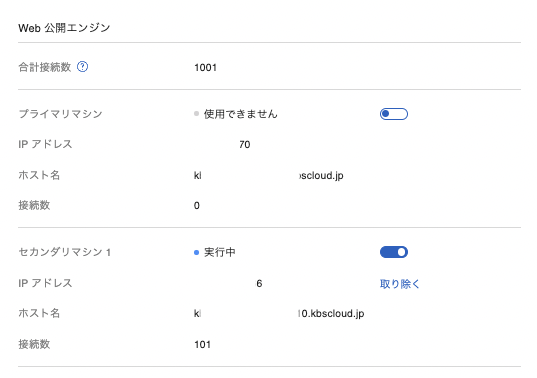Click the プライマリマシン label

(61, 114)
